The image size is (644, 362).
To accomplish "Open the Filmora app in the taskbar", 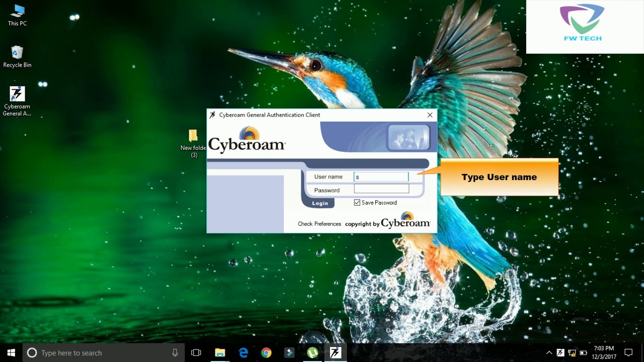I will (289, 352).
